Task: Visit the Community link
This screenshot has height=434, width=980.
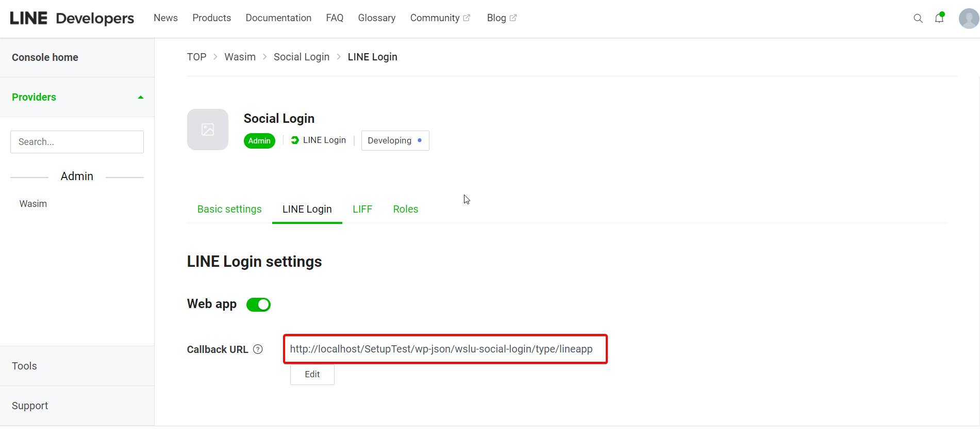Action: [435, 18]
